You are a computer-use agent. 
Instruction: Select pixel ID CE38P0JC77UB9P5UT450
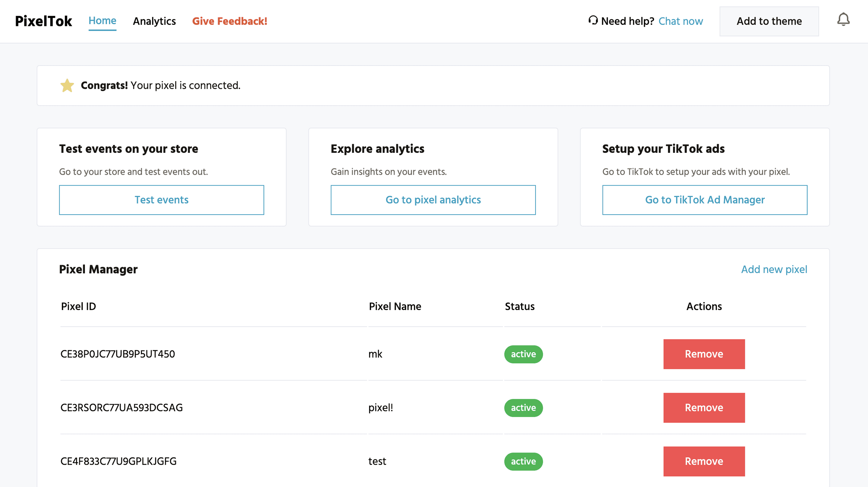click(x=118, y=354)
